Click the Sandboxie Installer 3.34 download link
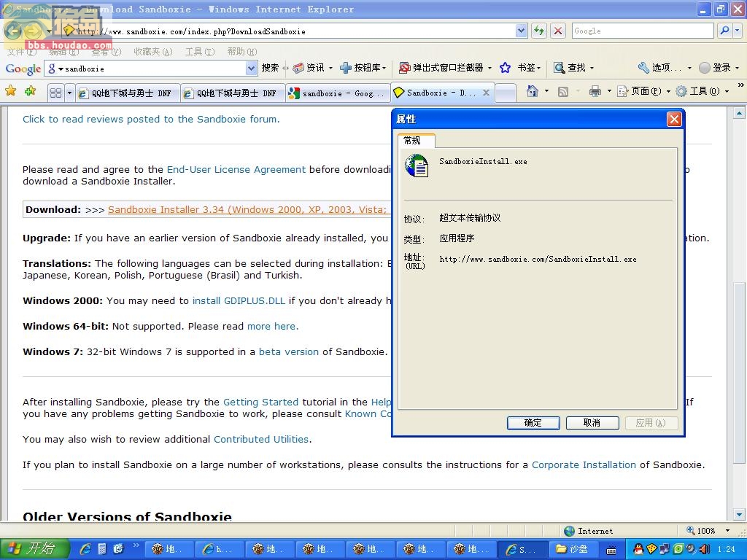Image resolution: width=747 pixels, height=560 pixels. 248,209
